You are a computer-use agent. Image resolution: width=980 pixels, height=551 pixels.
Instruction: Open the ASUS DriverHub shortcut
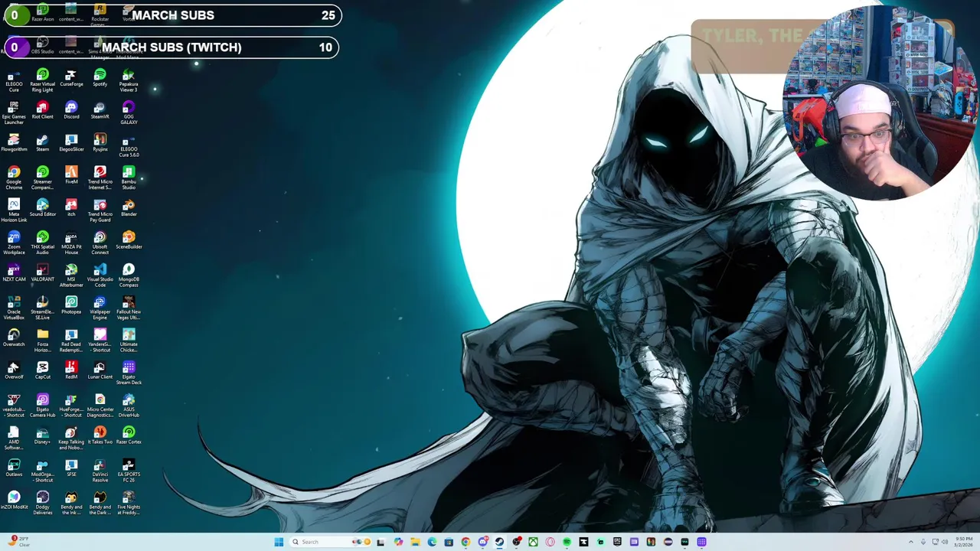[x=129, y=406]
